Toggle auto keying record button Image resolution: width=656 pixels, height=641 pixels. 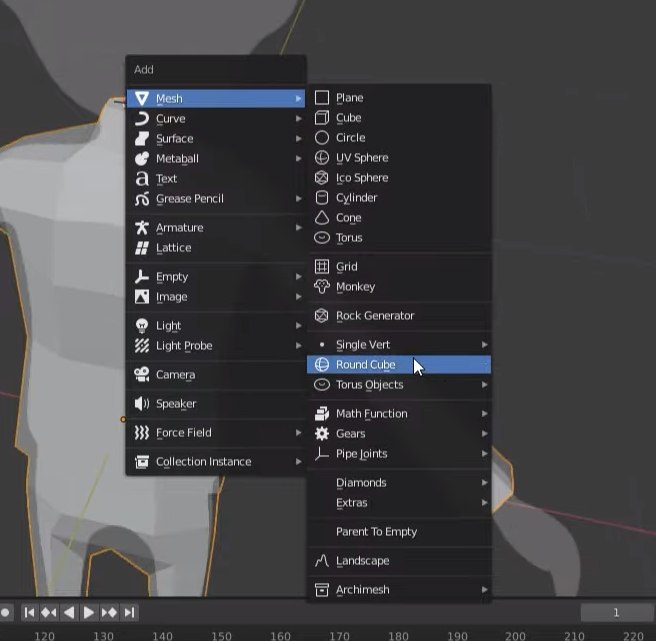point(5,613)
